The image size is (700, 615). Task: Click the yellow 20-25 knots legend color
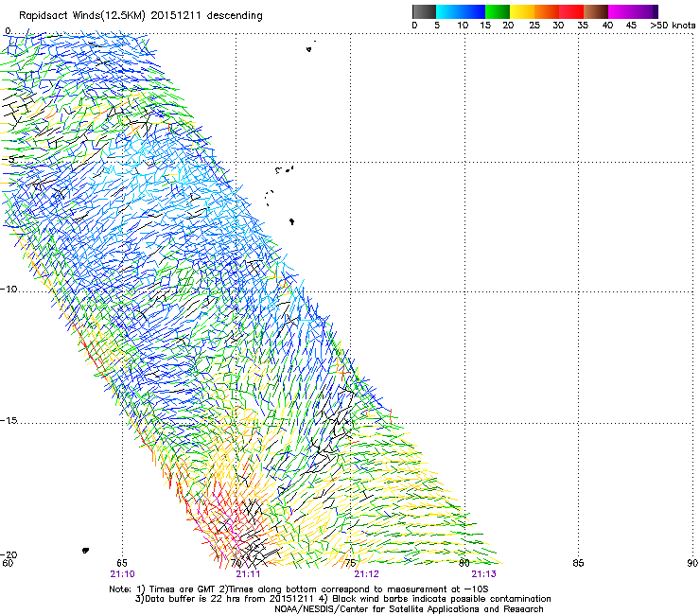[x=522, y=11]
